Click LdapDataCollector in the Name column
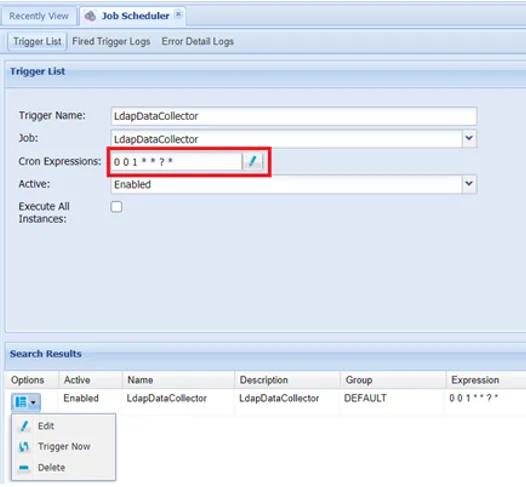The image size is (526, 487). [x=167, y=398]
